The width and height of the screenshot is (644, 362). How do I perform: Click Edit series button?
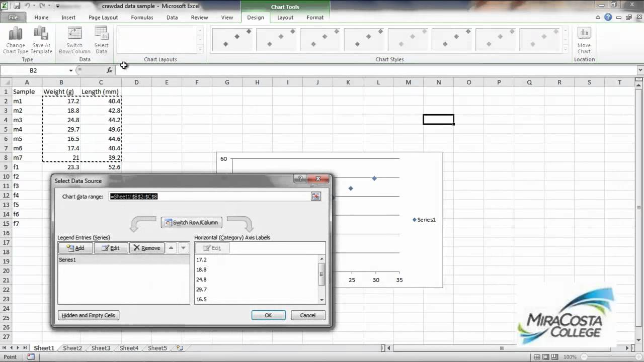click(x=111, y=248)
